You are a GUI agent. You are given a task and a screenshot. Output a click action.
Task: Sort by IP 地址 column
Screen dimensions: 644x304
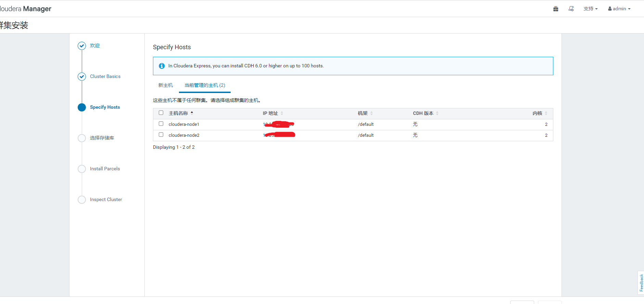pos(273,113)
